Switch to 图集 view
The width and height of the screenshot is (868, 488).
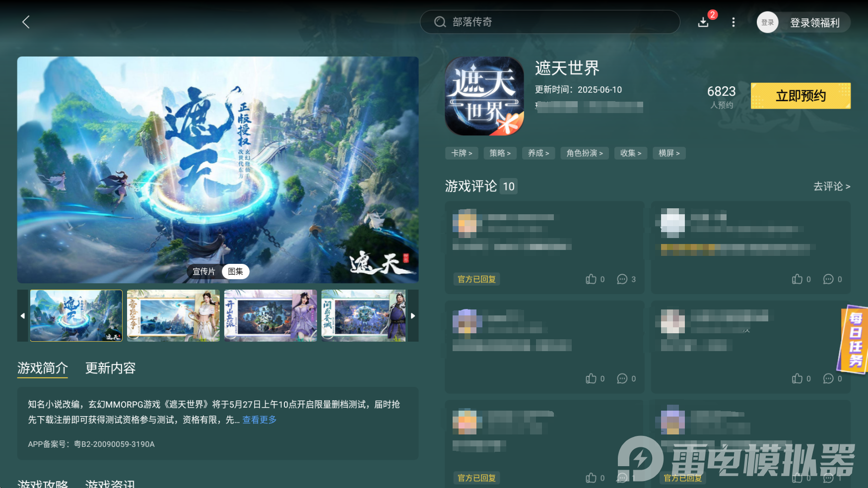click(x=235, y=272)
